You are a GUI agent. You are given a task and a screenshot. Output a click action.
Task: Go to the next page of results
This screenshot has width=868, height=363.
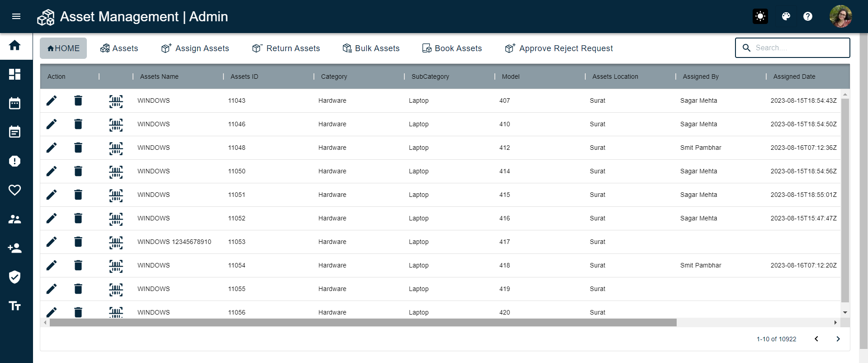pos(838,339)
